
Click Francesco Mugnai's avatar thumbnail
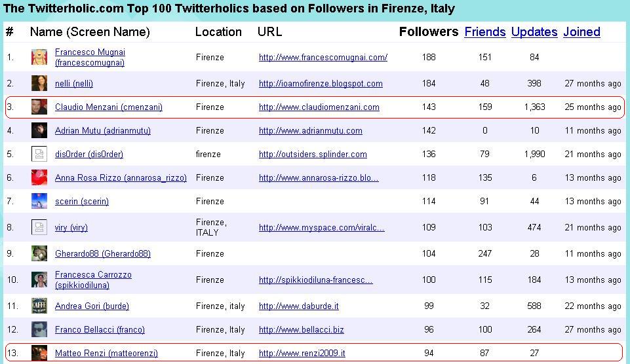point(39,57)
